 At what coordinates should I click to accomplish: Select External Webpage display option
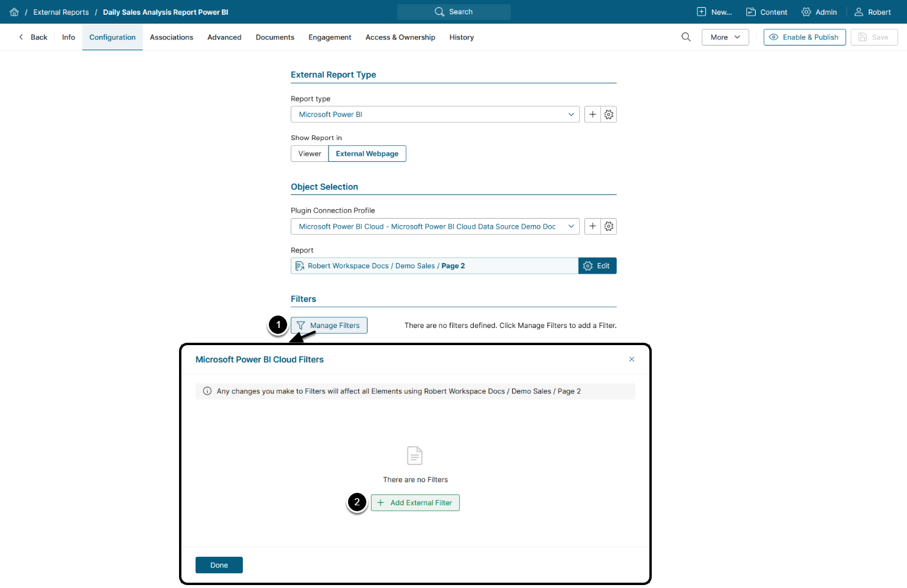367,154
